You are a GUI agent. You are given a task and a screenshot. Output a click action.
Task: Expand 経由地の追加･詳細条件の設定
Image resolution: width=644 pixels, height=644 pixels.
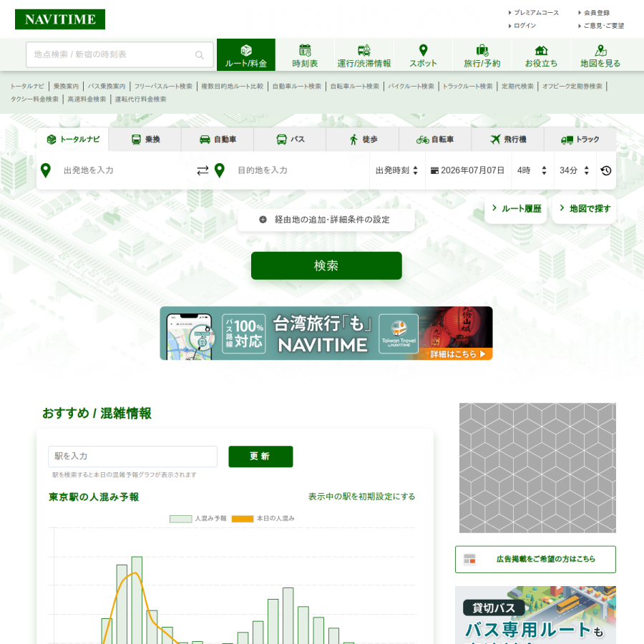[x=326, y=220]
